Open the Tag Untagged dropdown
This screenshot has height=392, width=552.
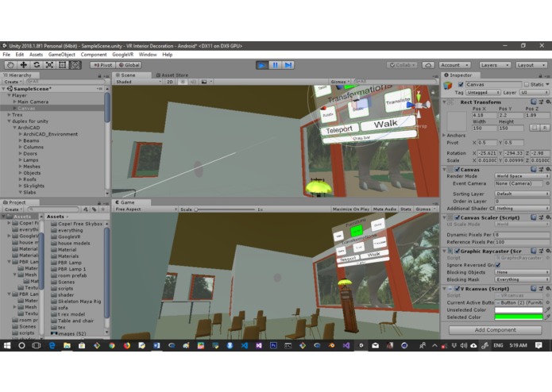coord(483,93)
